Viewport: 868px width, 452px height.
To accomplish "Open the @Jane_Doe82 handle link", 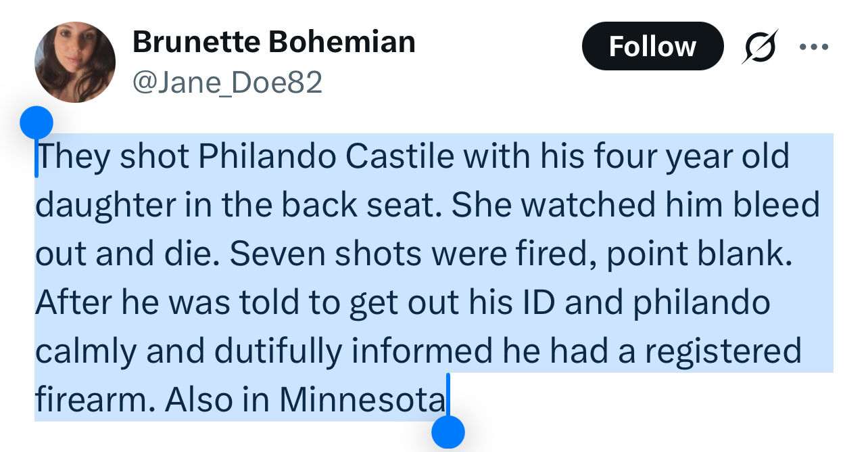I will point(227,83).
